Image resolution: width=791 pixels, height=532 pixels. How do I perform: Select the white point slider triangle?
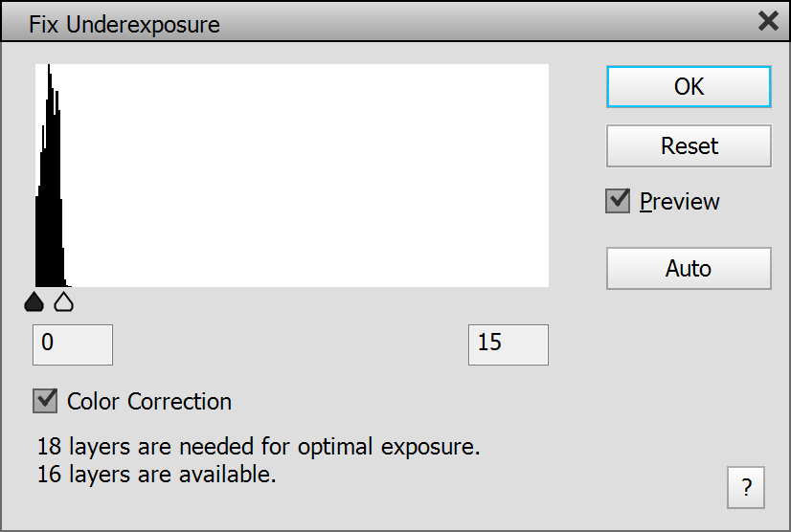63,303
